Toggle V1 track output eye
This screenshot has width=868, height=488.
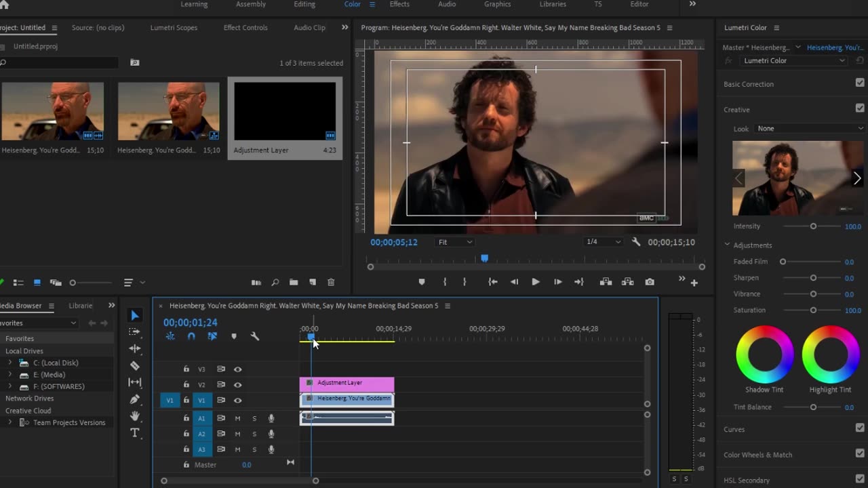238,401
